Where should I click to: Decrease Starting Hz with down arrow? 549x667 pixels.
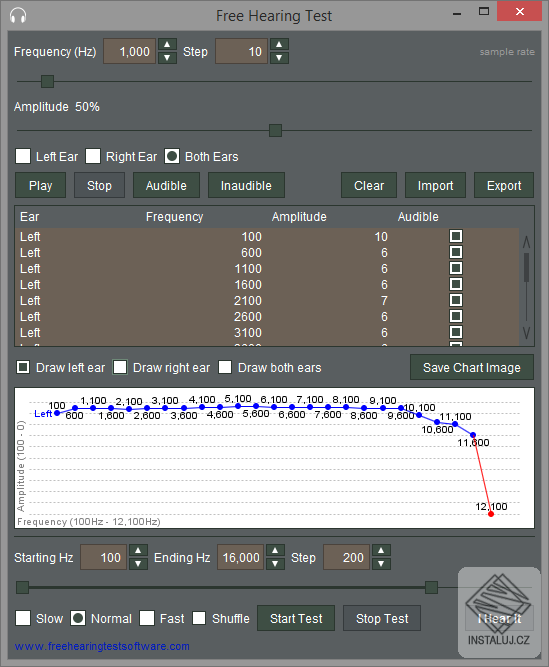[138, 564]
